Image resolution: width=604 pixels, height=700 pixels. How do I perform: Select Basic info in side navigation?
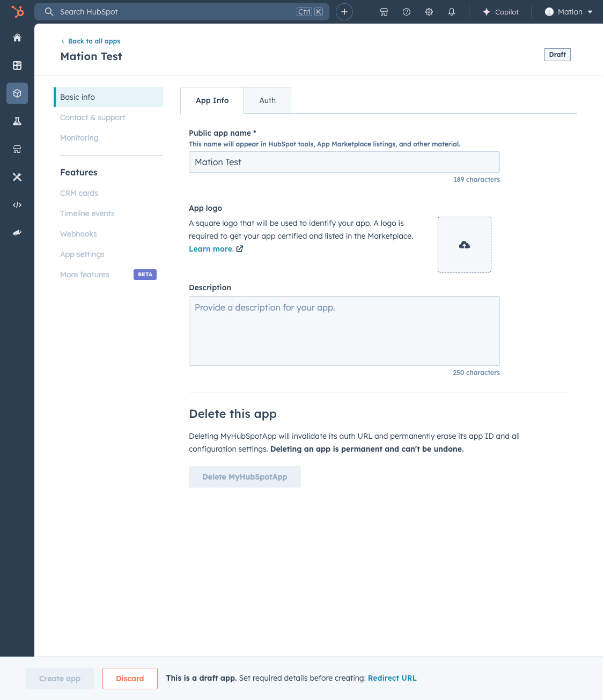(108, 97)
